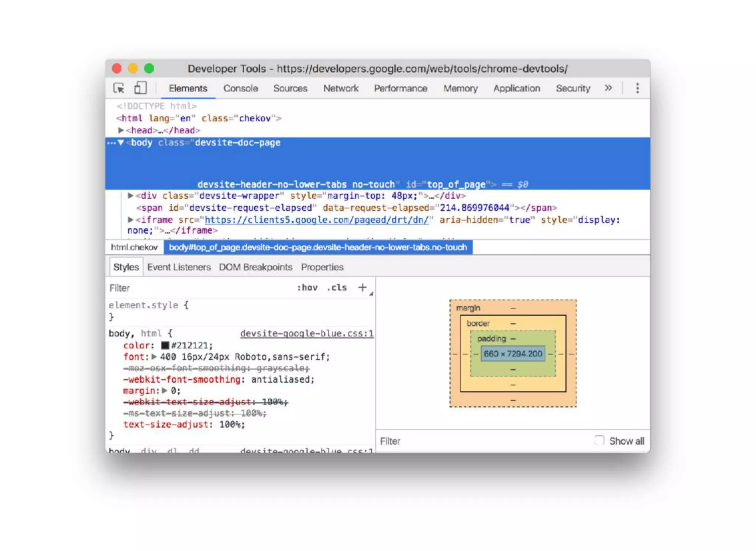Click the green zoom window button

tap(149, 69)
